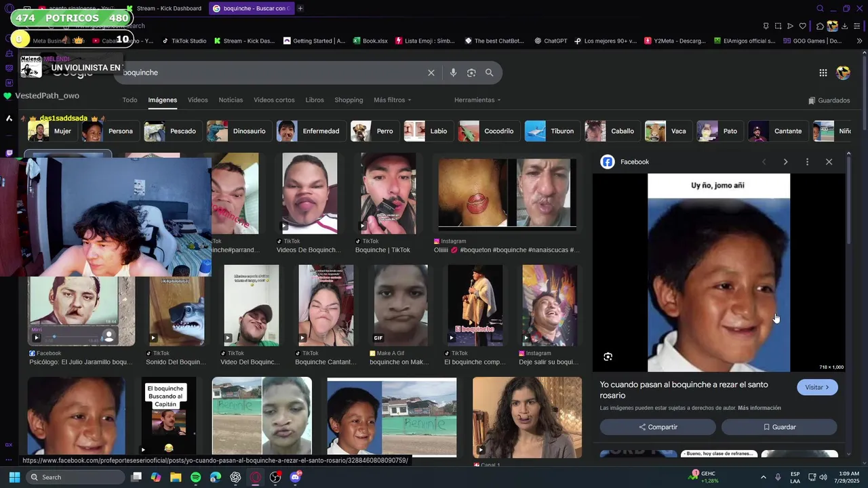
Task: Open the Guardados saved items link
Action: 829,100
